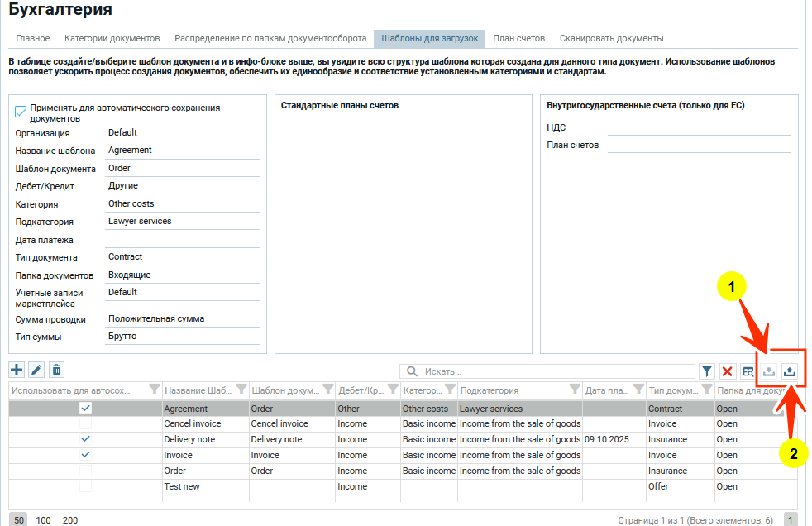Click the blue funnel filter icon near search
The image size is (812, 526).
click(707, 372)
